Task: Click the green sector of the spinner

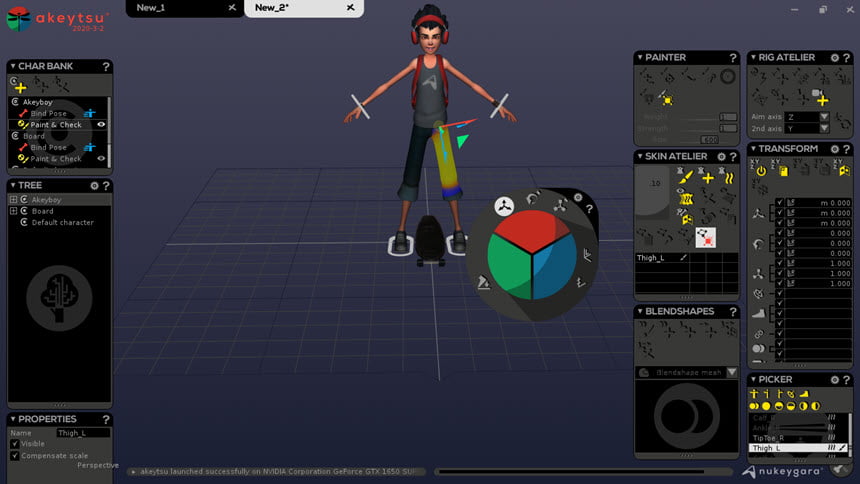Action: [x=509, y=266]
